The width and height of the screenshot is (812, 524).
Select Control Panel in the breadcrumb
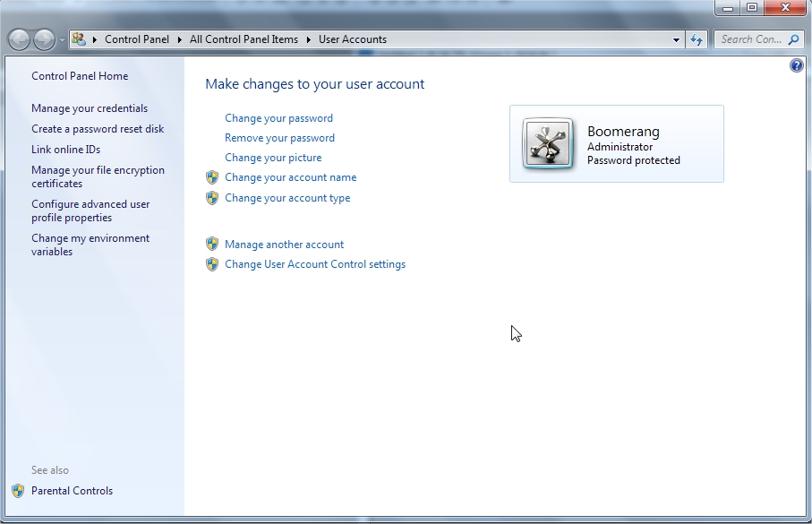[137, 39]
